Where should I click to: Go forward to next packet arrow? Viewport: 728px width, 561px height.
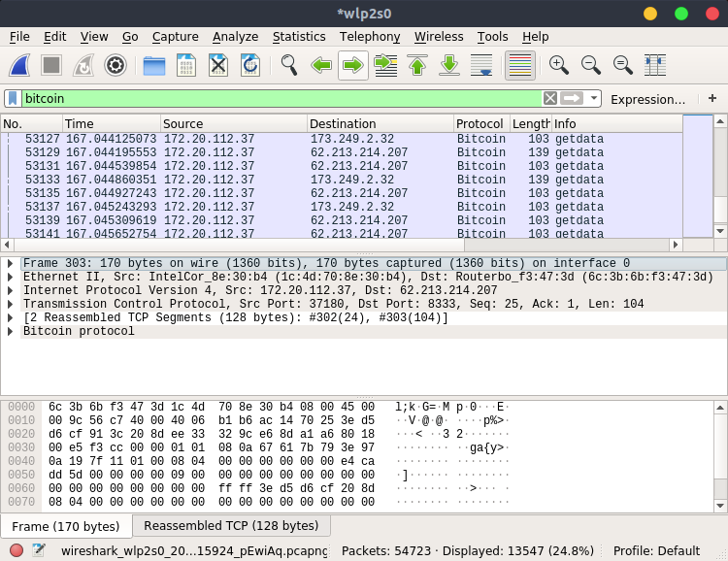click(x=353, y=65)
